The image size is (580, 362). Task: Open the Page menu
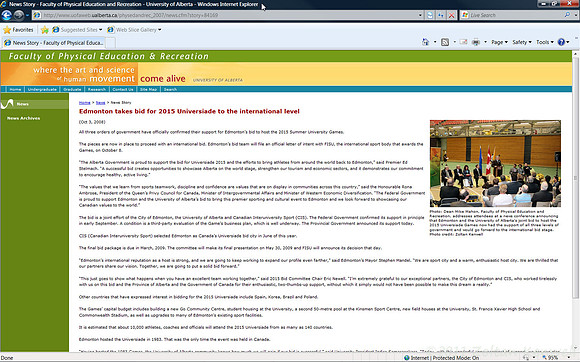click(x=499, y=42)
